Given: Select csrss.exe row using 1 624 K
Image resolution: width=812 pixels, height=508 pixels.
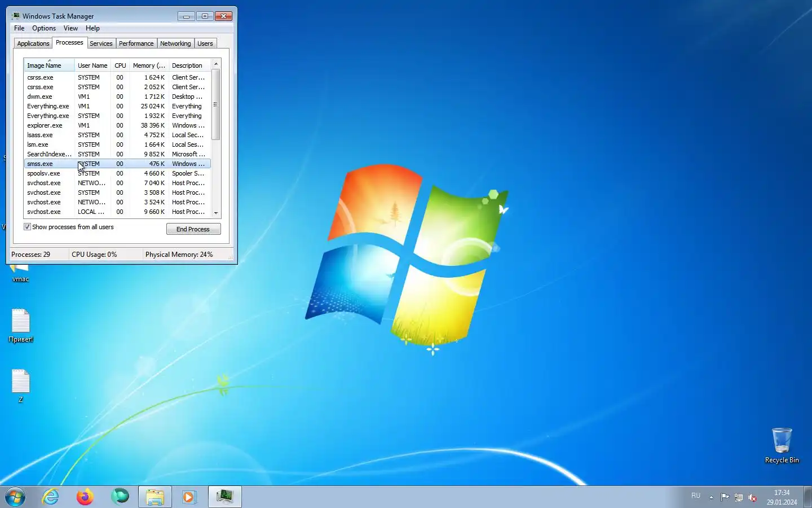Looking at the screenshot, I should [117, 77].
